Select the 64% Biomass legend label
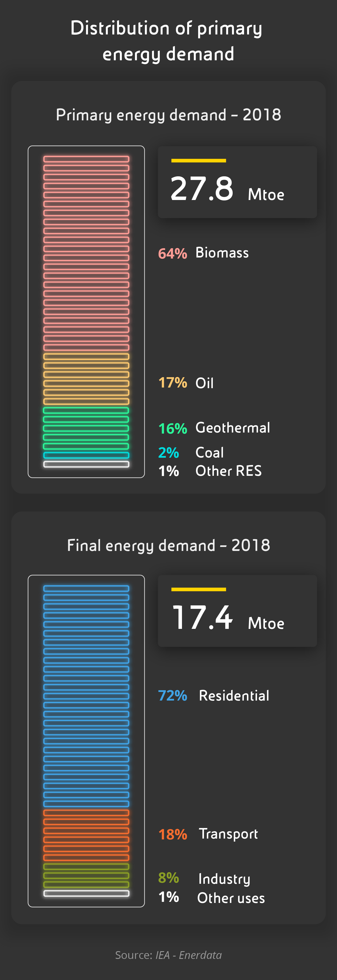 click(203, 253)
